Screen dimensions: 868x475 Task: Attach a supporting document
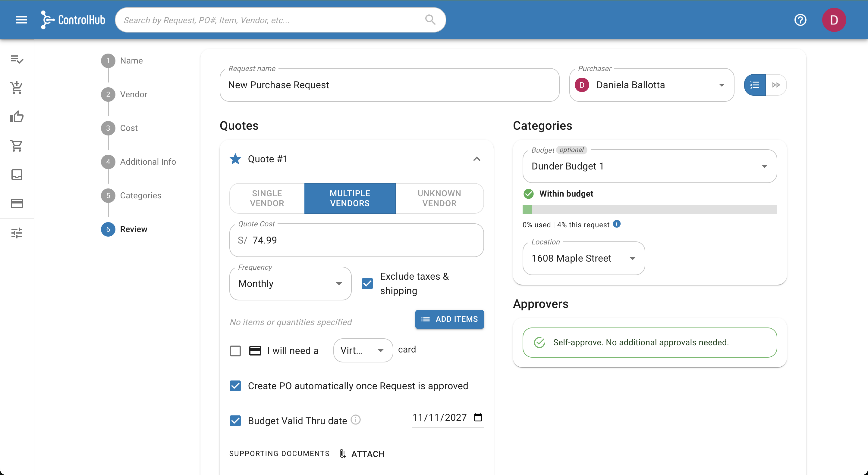[x=362, y=453]
